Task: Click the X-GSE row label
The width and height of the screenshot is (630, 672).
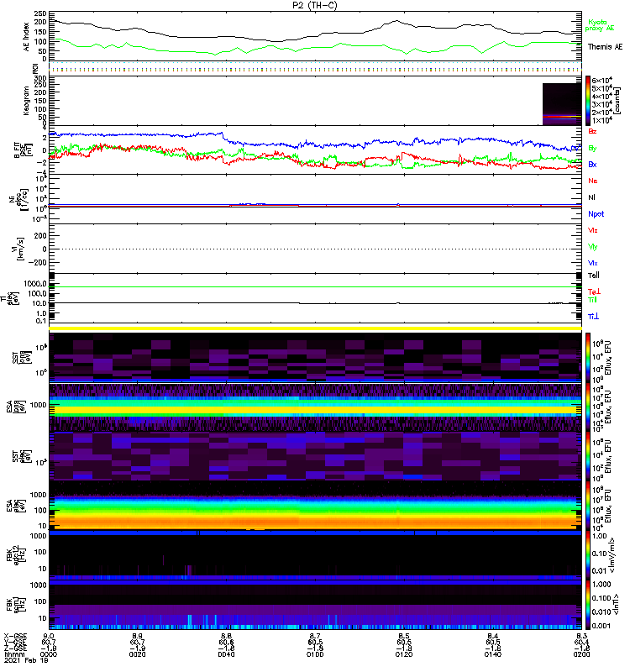Action: coord(15,636)
